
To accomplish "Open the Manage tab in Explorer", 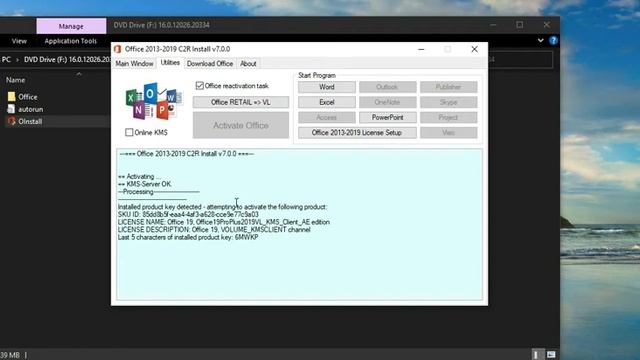I will [x=71, y=26].
